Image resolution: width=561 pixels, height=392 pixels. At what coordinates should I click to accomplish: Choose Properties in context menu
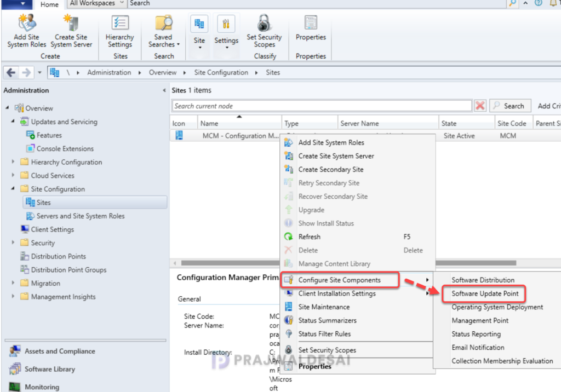pos(358,366)
